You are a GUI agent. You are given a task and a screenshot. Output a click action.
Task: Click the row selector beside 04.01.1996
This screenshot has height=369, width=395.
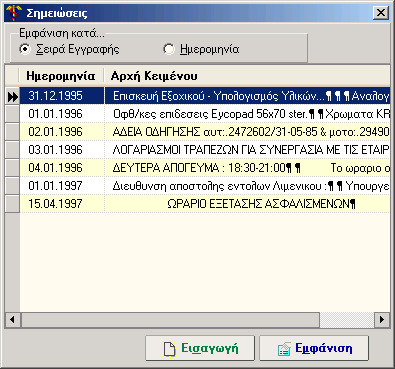pyautogui.click(x=13, y=168)
